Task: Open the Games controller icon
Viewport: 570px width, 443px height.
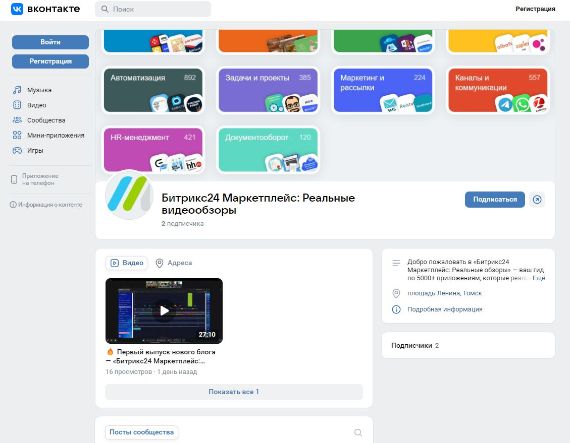Action: tap(17, 150)
